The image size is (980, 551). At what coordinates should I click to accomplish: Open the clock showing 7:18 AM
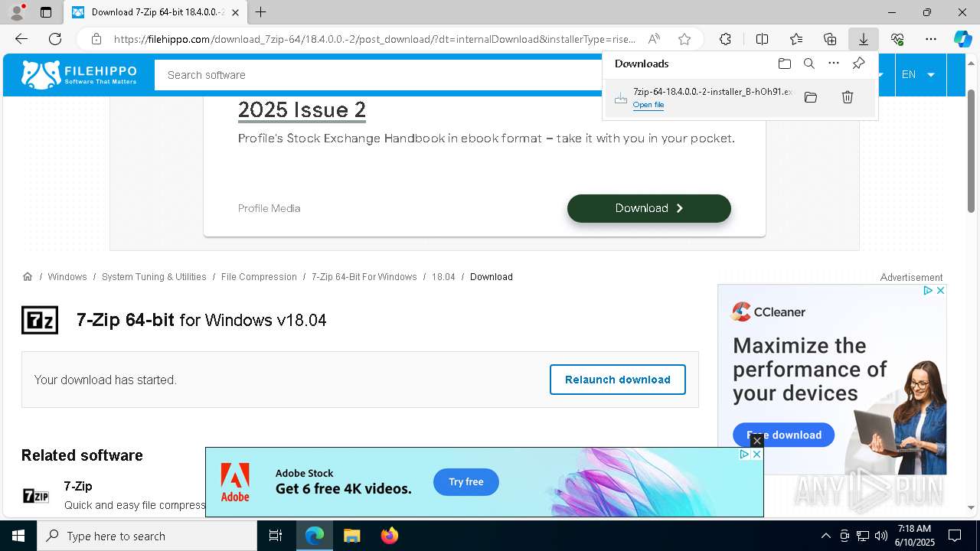point(914,536)
